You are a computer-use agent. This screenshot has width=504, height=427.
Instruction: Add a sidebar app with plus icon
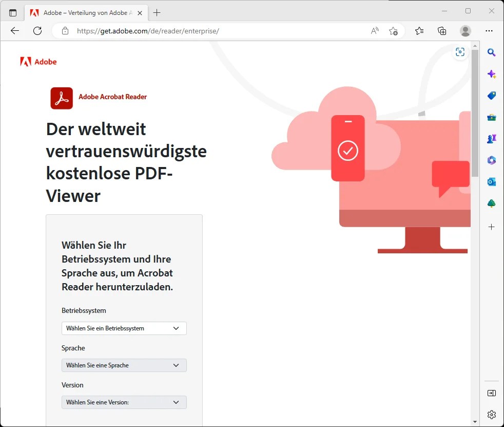pos(491,227)
